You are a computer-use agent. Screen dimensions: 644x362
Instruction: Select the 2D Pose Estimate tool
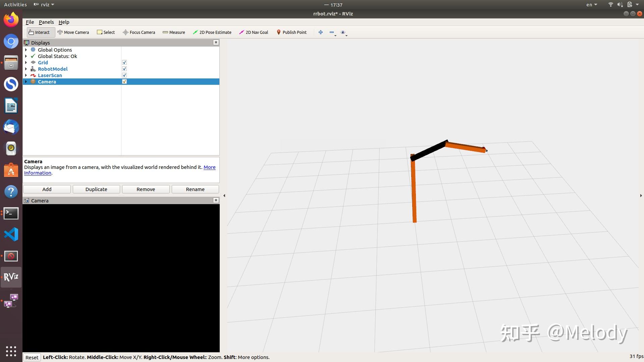pyautogui.click(x=212, y=32)
